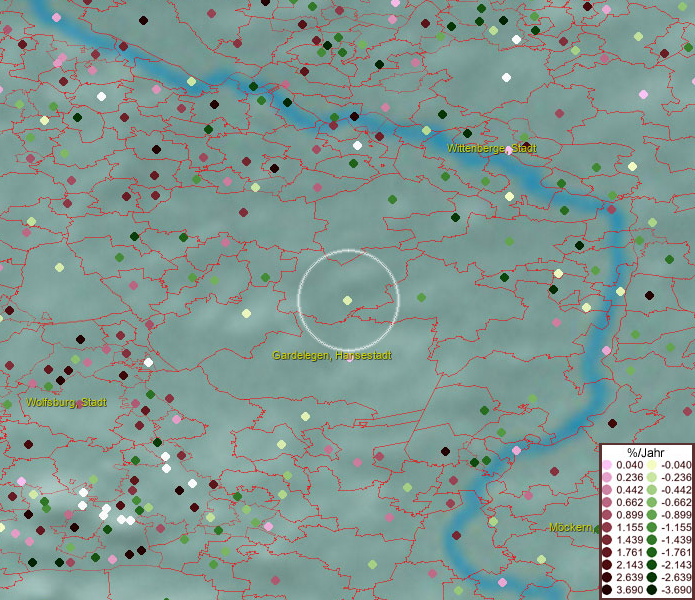Viewport: 695px width, 600px height.
Task: Select the point between Wolfsburg and Stadt
Action: click(79, 404)
